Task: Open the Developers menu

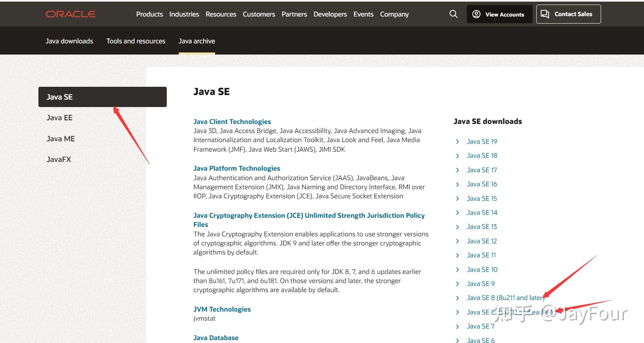Action: 330,14
